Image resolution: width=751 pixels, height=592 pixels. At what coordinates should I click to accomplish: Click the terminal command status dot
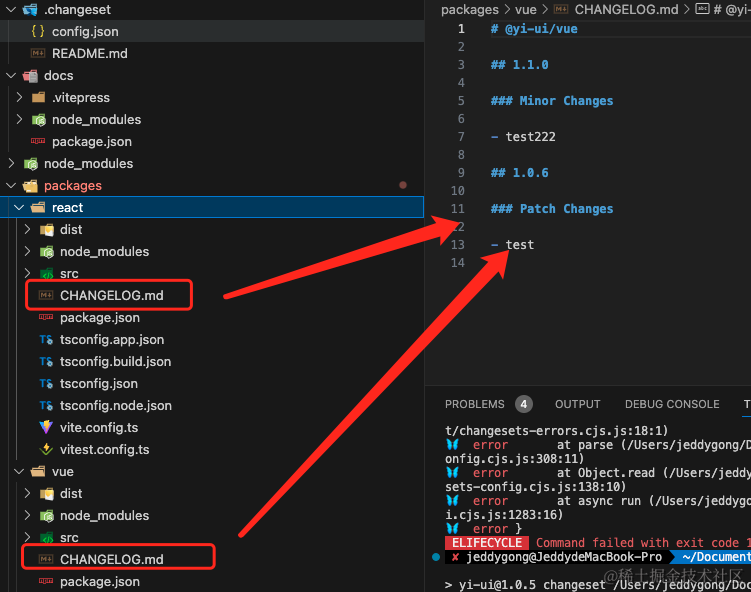tap(436, 557)
